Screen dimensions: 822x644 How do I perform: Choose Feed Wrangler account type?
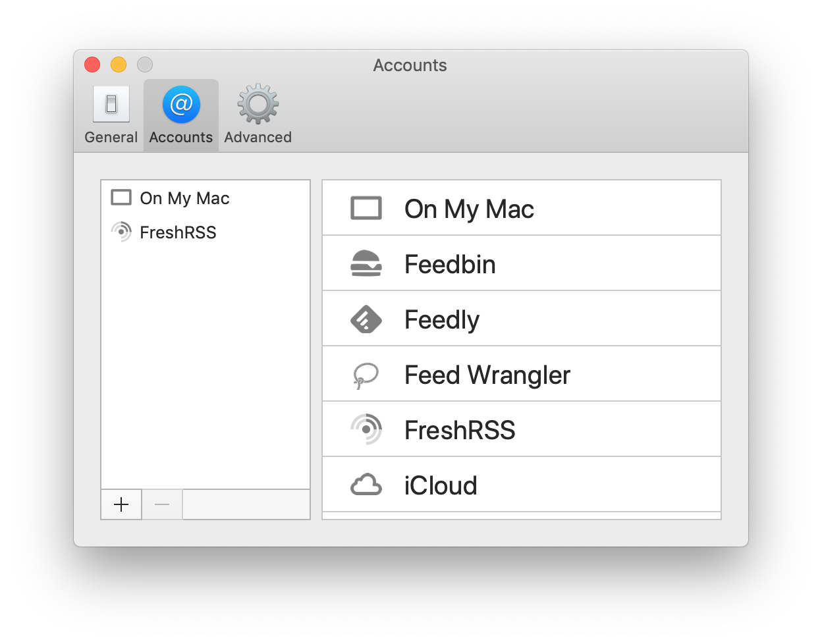[x=522, y=375]
